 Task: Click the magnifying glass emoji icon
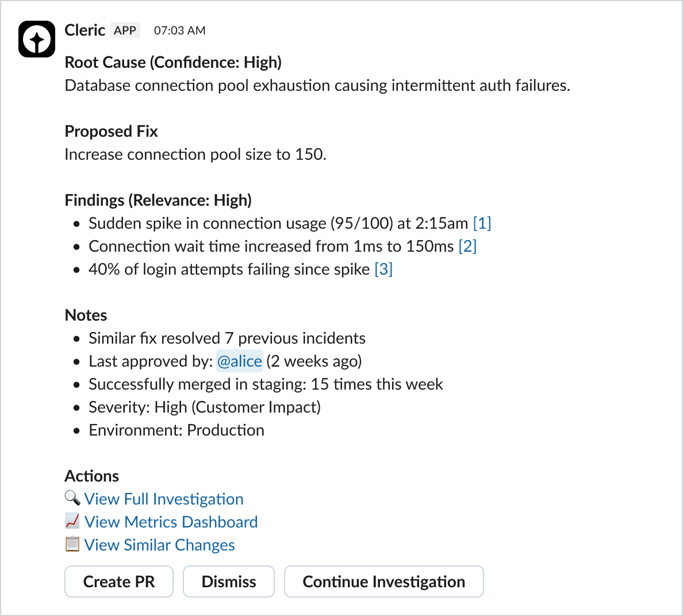[x=72, y=498]
